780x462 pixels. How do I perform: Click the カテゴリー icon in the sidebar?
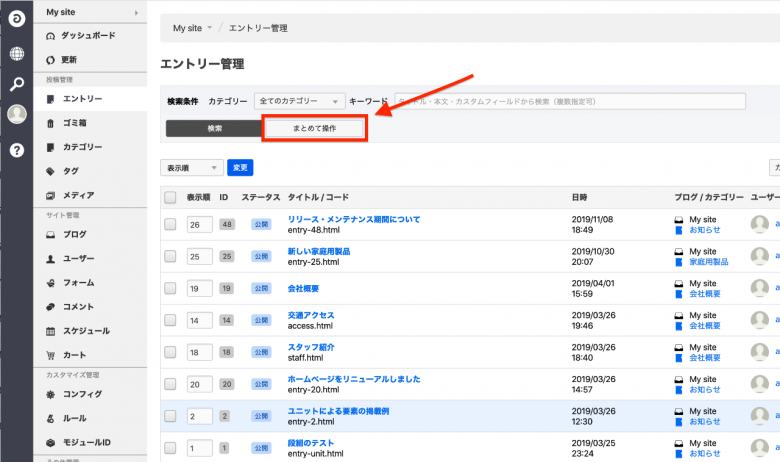(x=50, y=148)
